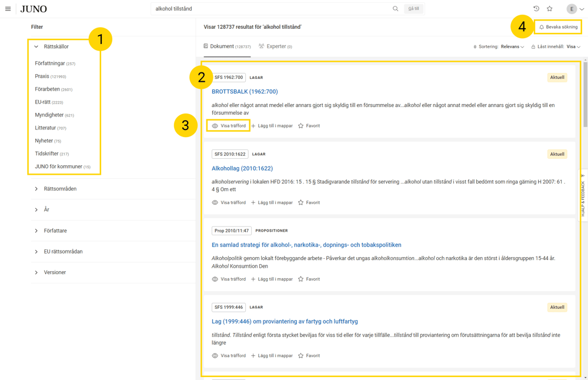Open the Låst innehåll Visa dropdown

coord(556,47)
